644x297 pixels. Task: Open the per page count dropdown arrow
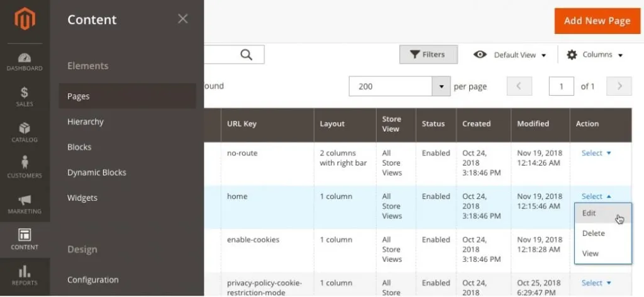pyautogui.click(x=441, y=86)
